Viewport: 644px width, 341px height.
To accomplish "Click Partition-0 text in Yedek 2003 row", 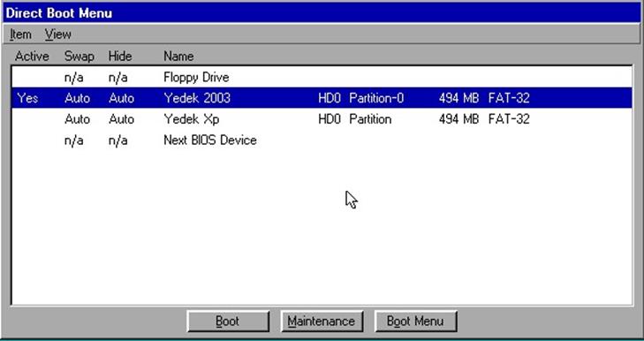I will tap(376, 98).
